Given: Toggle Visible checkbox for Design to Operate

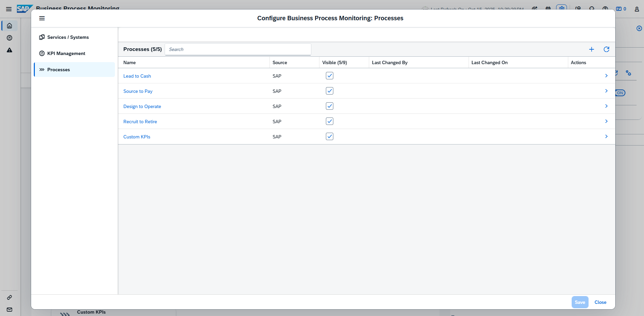Looking at the screenshot, I should pos(329,106).
